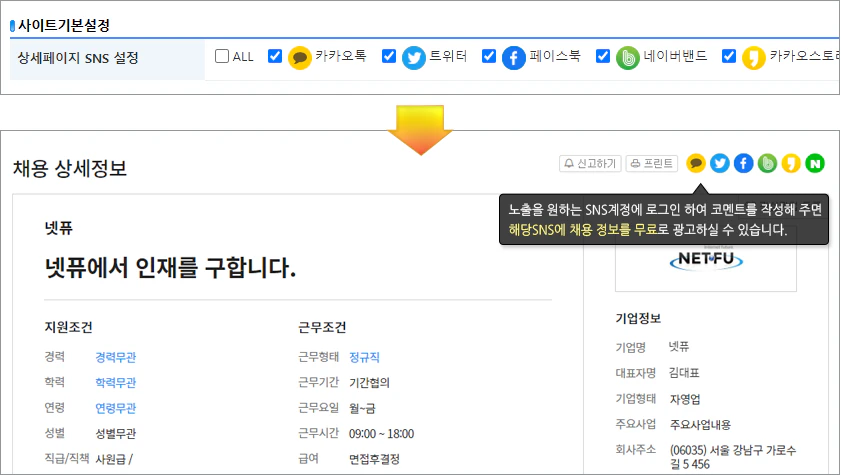
Task: Click the 기간협의 work period value
Action: tap(370, 382)
